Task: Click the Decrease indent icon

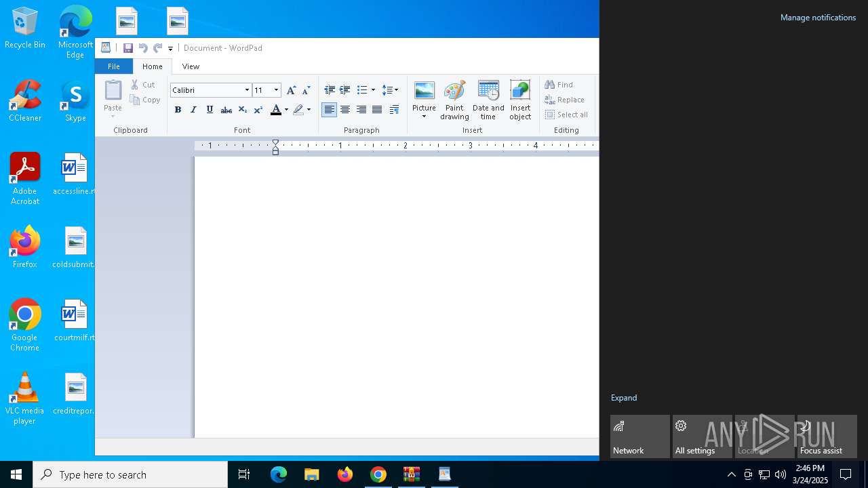Action: pos(330,90)
